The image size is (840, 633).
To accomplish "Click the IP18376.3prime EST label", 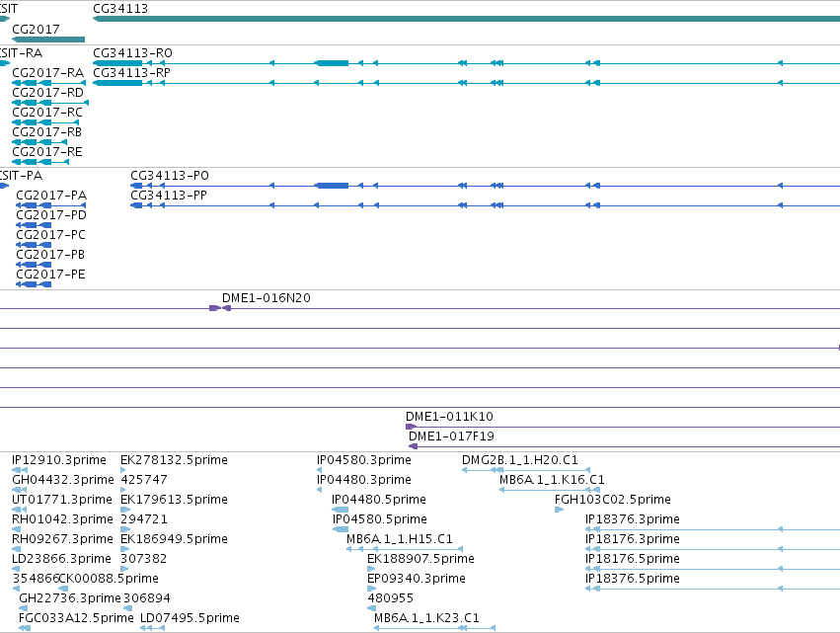I will click(x=632, y=519).
